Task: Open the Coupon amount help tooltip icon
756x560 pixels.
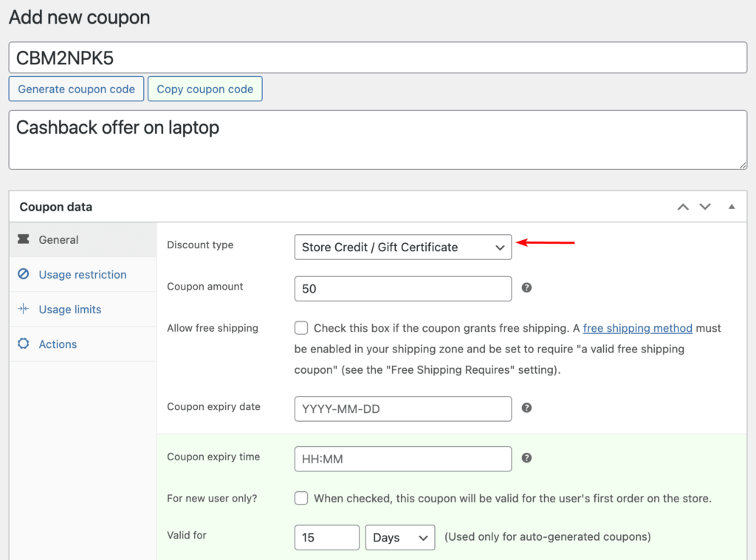Action: click(x=526, y=287)
